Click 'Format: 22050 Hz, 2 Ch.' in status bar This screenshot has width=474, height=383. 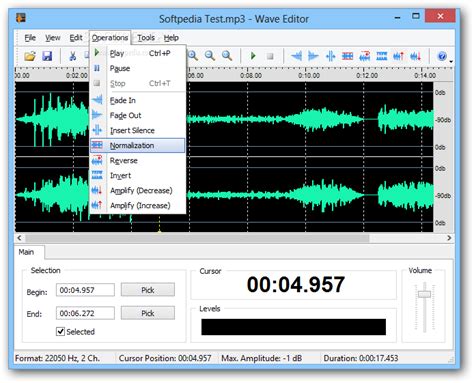pos(57,358)
